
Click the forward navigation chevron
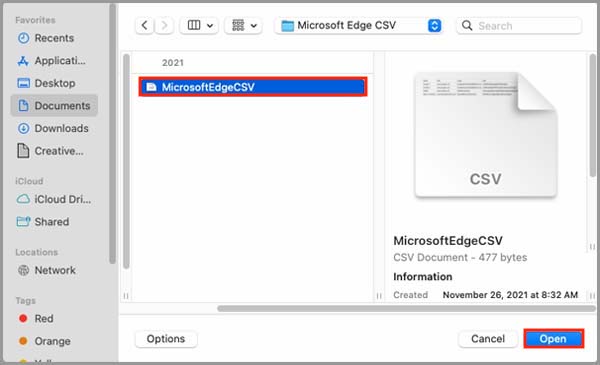pos(164,26)
